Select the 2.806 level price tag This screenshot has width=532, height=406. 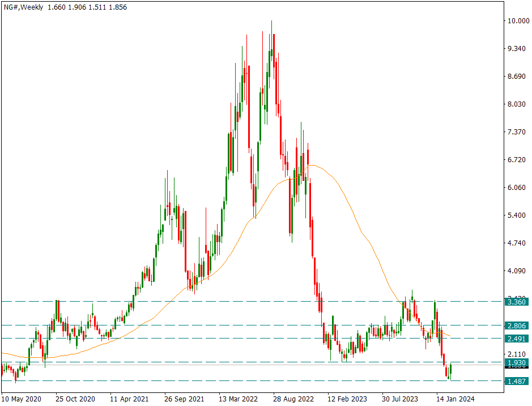(x=516, y=326)
